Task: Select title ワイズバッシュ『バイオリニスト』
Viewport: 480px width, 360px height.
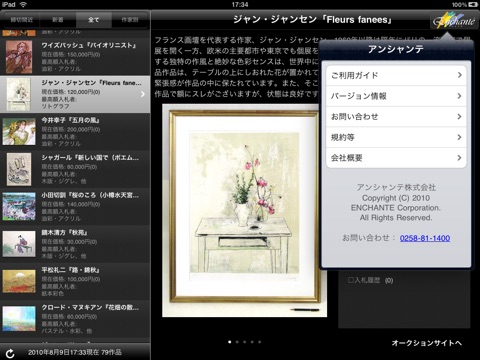Action: click(x=89, y=45)
